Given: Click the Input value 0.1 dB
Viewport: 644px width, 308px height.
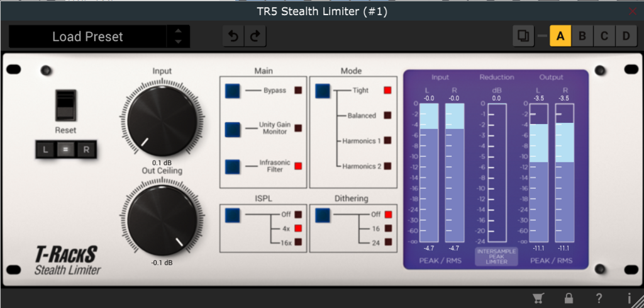Looking at the screenshot, I should point(162,163).
